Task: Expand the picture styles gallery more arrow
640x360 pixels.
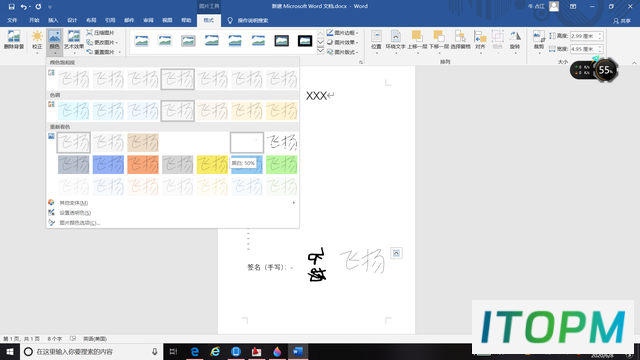Action: point(320,51)
